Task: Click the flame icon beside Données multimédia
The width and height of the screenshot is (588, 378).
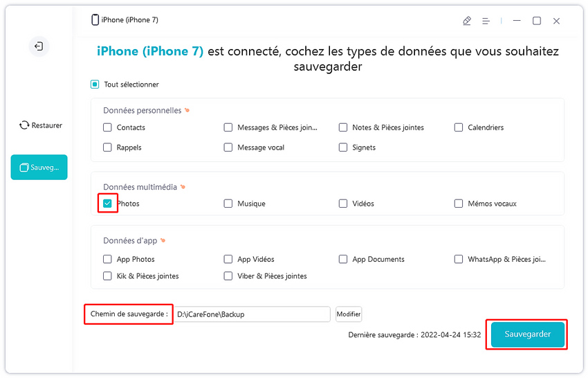Action: point(183,187)
